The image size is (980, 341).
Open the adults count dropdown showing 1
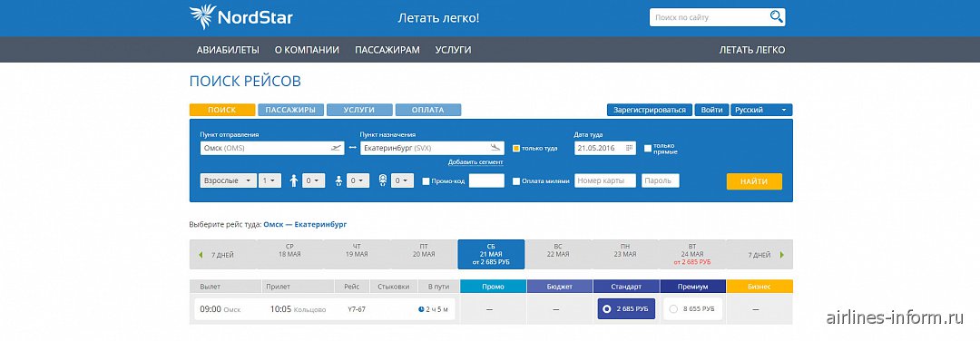click(271, 180)
